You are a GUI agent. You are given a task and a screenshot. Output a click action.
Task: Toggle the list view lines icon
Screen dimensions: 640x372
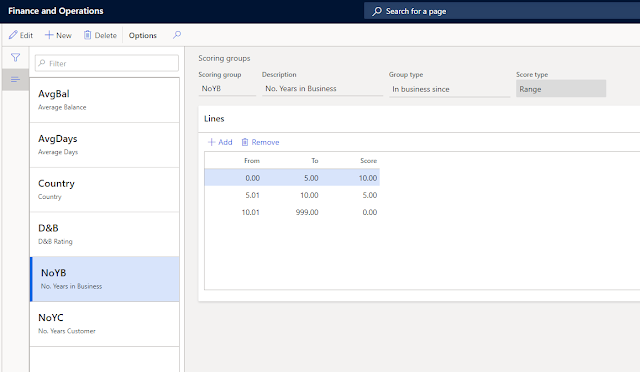tap(16, 79)
